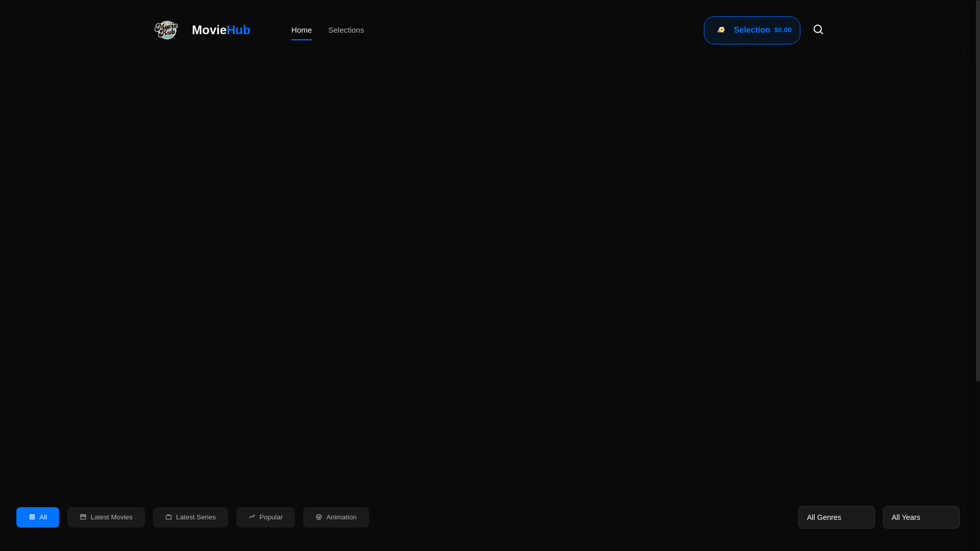Viewport: 980px width, 551px height.
Task: Click the $0.00 selection total
Action: click(782, 30)
